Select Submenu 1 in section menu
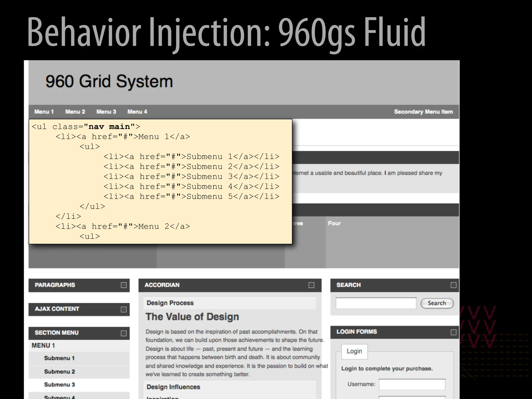The image size is (532, 399). point(79,358)
